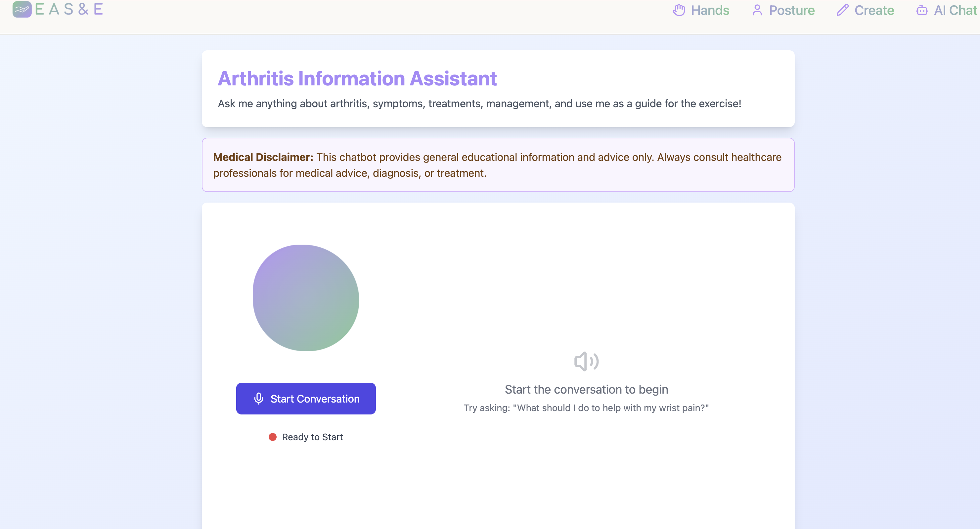Click the Start the conversation to begin text

click(586, 389)
